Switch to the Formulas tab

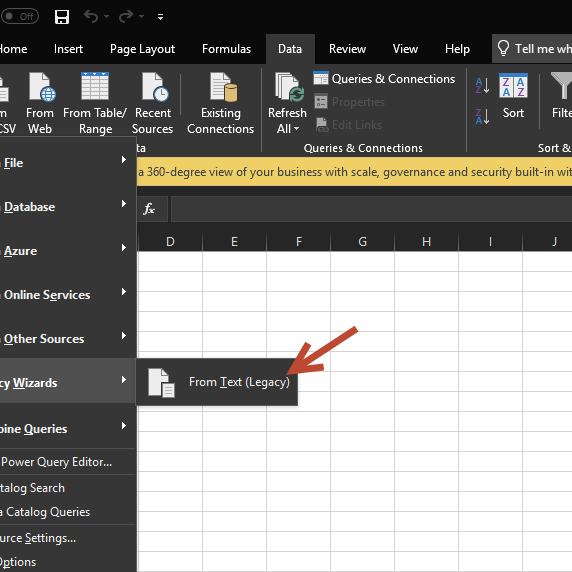tap(227, 49)
